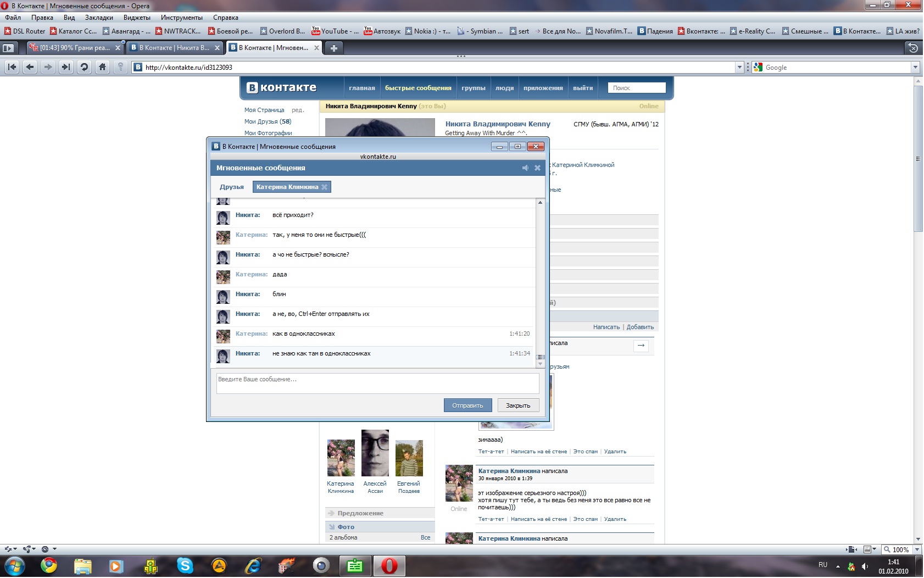Click the VK Поиск search box

pyautogui.click(x=637, y=88)
